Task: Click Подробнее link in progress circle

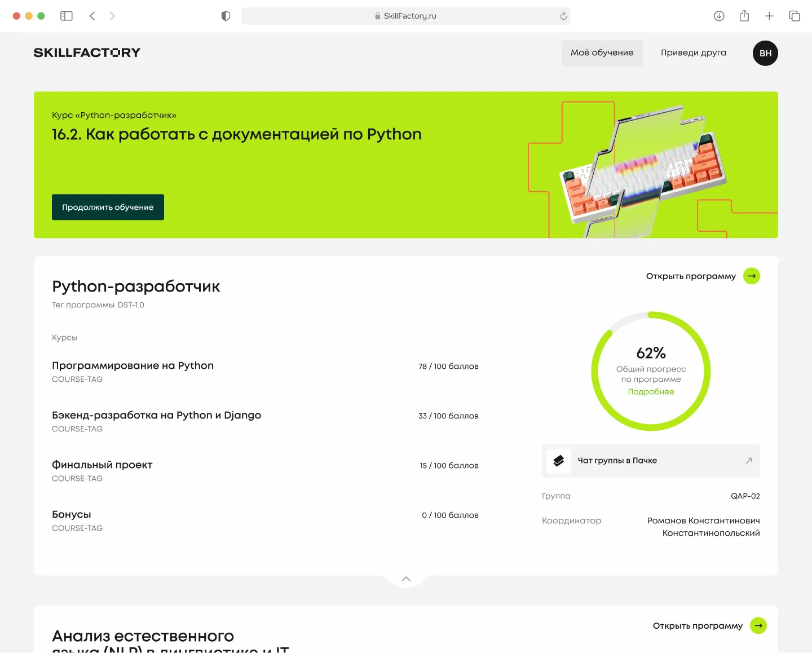Action: [x=651, y=391]
